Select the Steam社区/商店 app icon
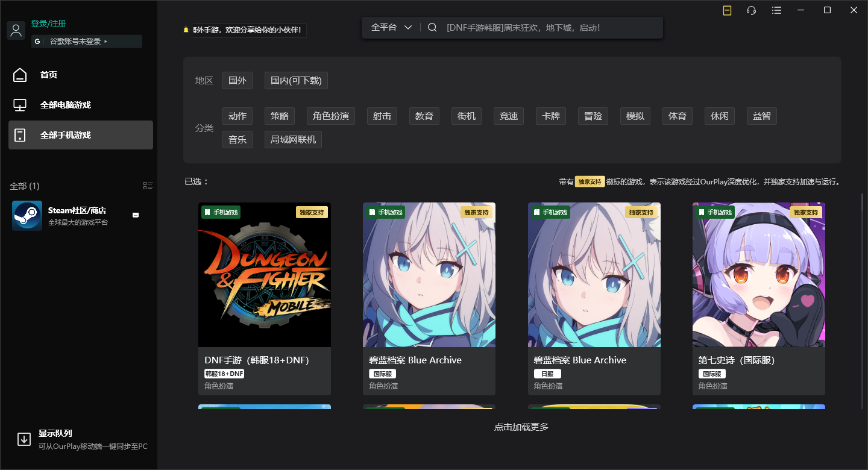868x470 pixels. click(27, 215)
